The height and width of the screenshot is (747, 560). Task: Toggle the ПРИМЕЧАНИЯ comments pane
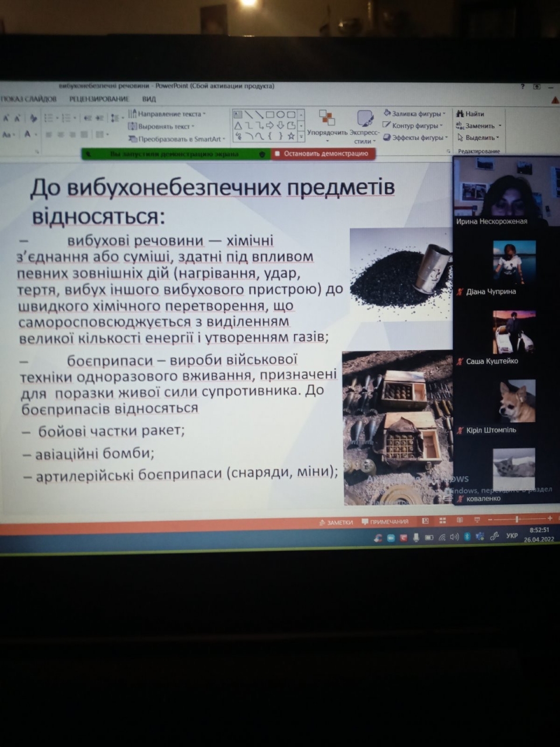(385, 522)
